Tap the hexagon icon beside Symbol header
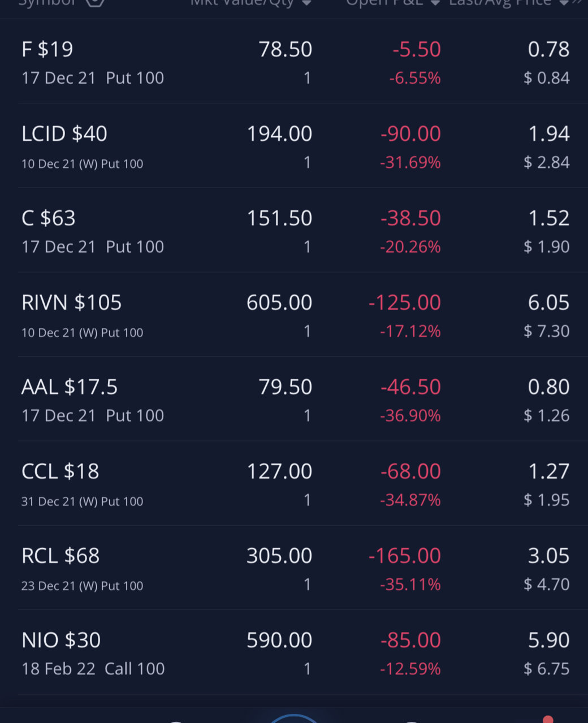 point(95,2)
